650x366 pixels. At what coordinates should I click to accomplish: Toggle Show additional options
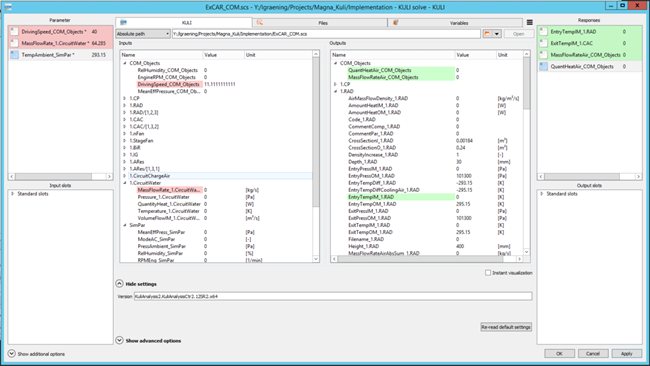point(12,354)
